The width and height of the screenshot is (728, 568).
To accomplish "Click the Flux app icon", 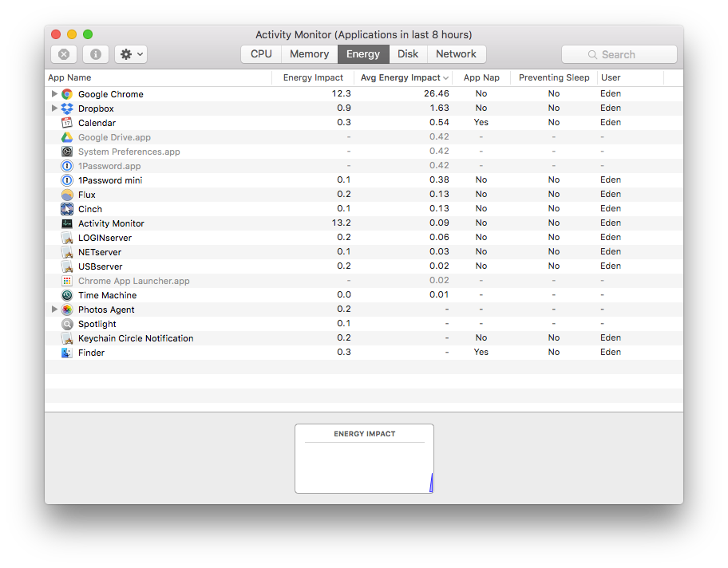I will tap(67, 195).
